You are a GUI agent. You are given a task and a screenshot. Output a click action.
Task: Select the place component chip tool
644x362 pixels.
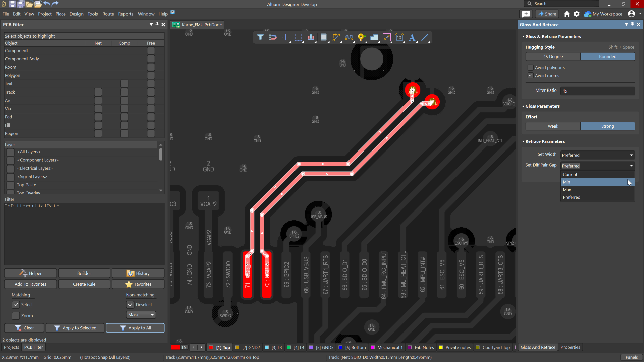click(x=324, y=37)
